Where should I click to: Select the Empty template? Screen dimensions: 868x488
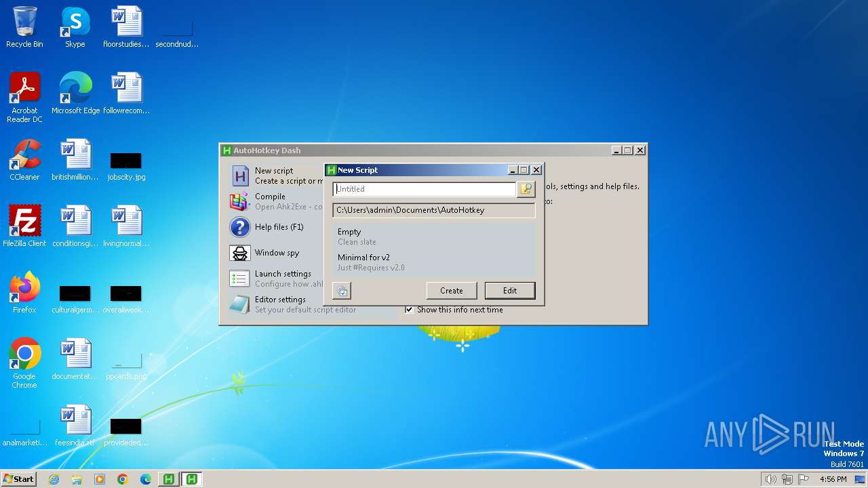pos(434,237)
